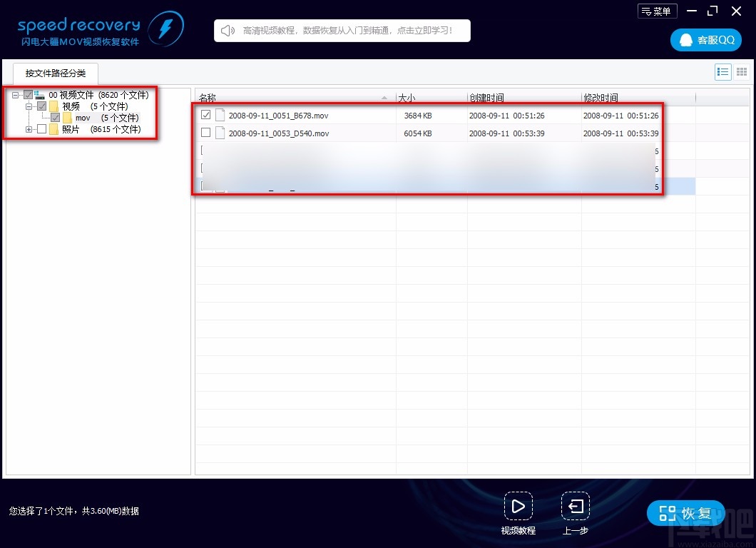Click file icon of 2008-09-11_0051_B678.mov
The height and width of the screenshot is (548, 756).
220,115
